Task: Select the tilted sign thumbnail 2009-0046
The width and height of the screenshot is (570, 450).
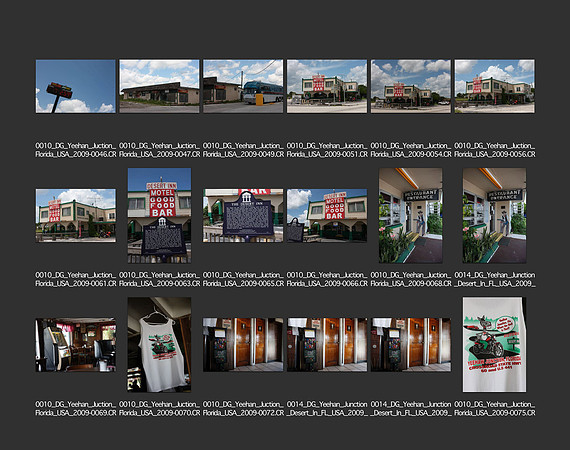Action: click(x=76, y=86)
